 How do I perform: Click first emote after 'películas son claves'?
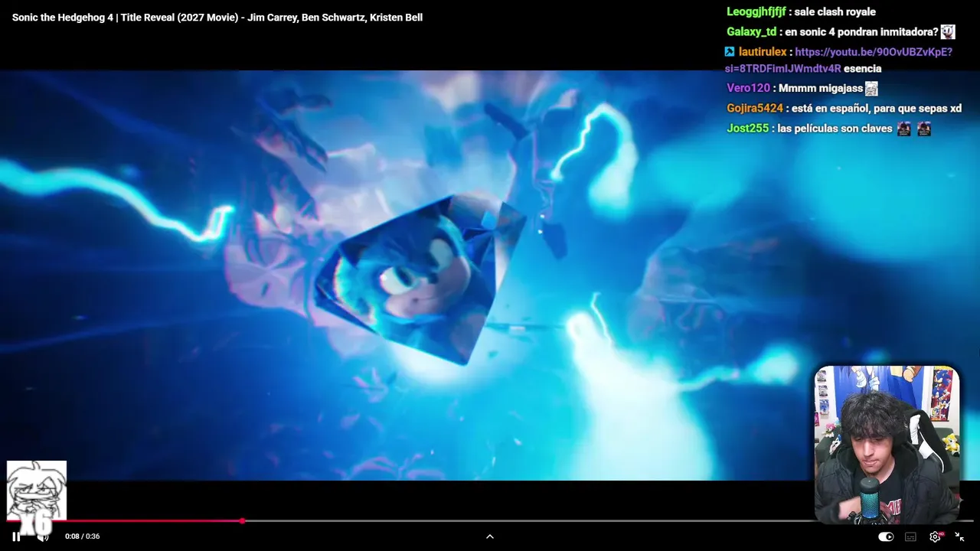click(904, 129)
